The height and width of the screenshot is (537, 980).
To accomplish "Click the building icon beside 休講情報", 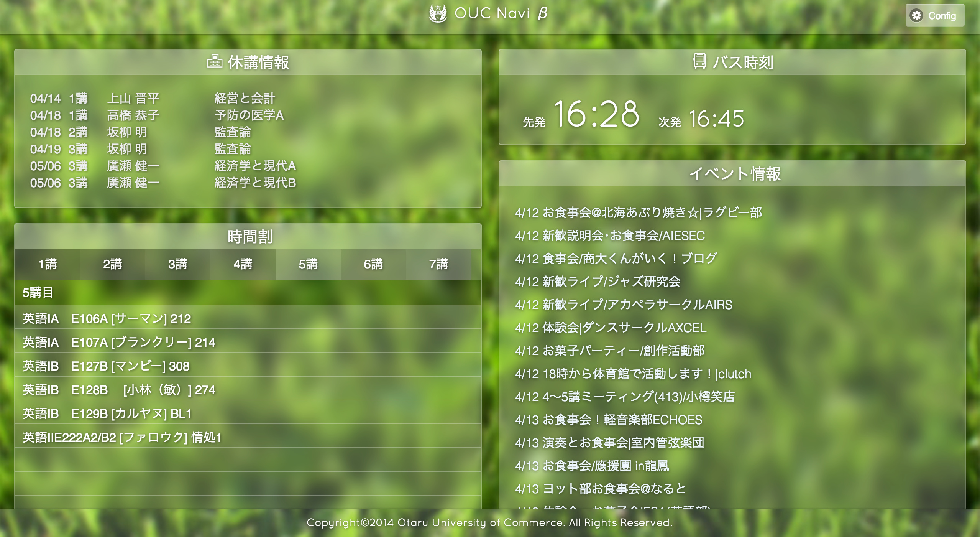I will tap(215, 61).
